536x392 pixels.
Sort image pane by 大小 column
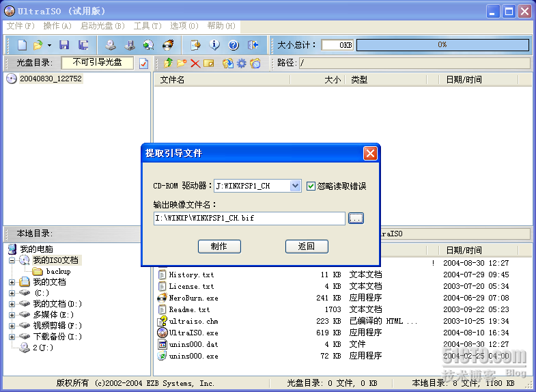coord(318,80)
